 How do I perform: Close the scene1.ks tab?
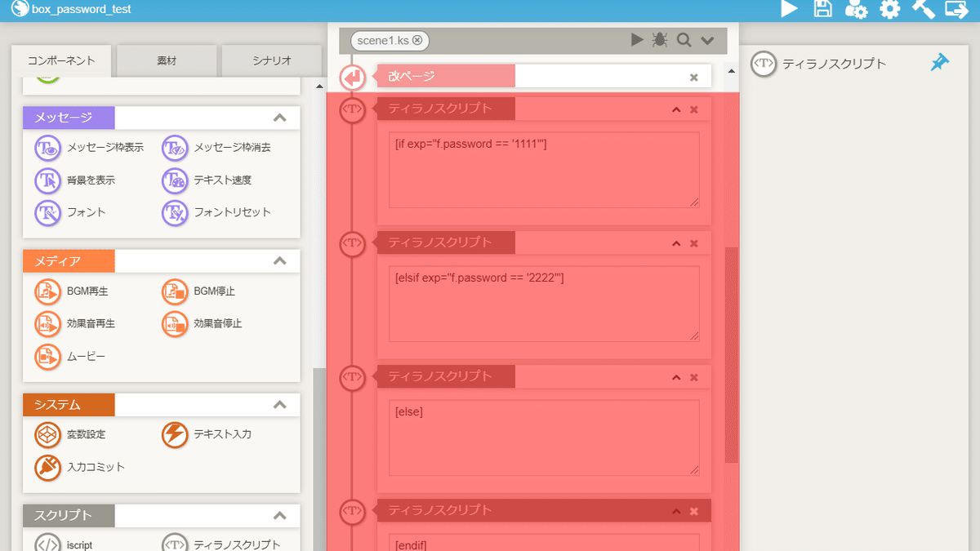coord(417,40)
